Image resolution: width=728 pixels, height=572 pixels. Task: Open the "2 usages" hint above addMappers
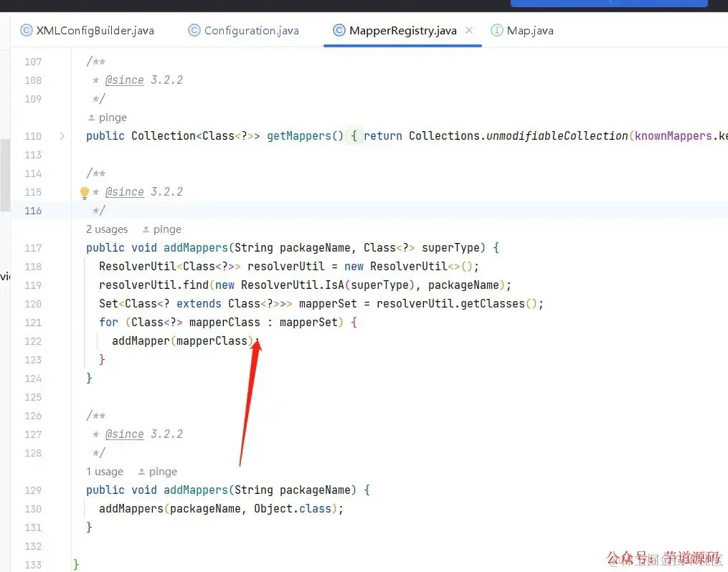107,229
